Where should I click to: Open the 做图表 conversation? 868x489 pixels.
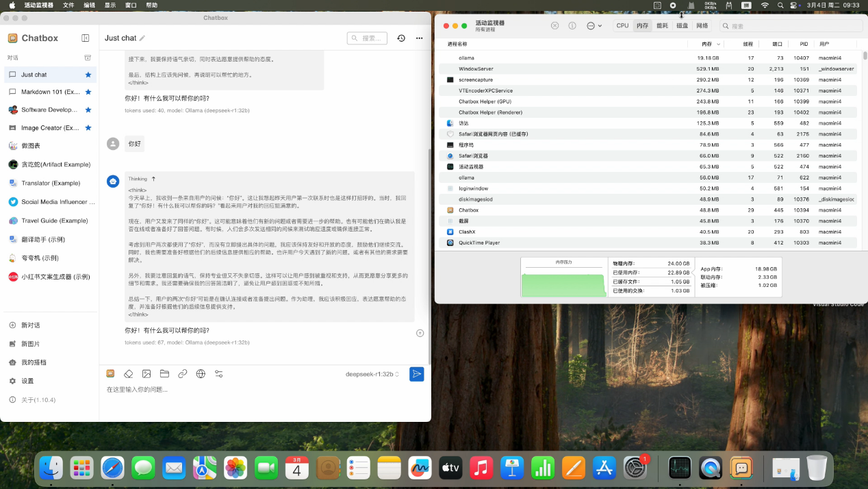point(49,146)
